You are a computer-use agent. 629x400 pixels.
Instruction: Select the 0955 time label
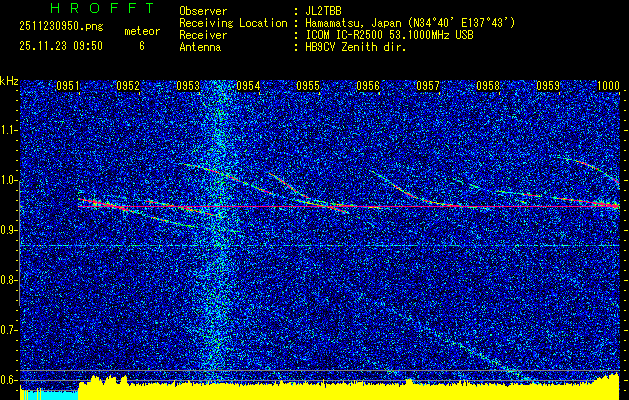coord(308,87)
